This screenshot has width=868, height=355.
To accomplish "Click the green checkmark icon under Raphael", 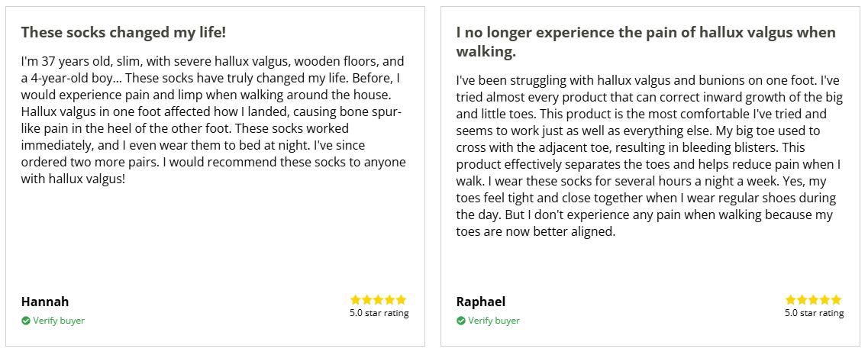I will 461,321.
